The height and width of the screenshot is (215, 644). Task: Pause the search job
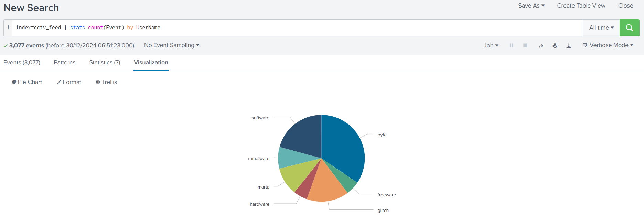click(x=512, y=45)
